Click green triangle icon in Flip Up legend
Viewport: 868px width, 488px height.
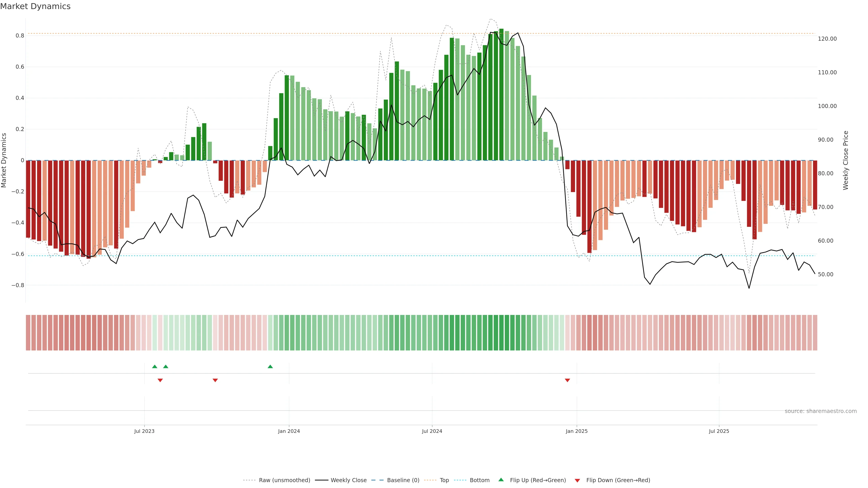point(501,480)
